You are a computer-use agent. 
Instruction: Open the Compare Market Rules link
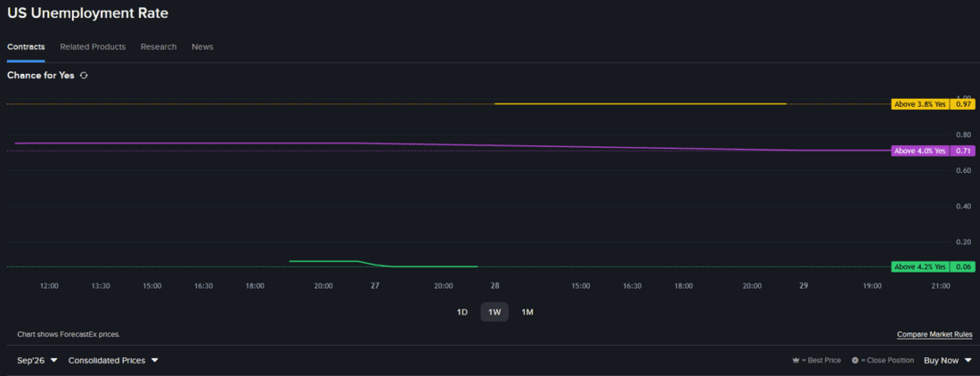[x=935, y=335]
